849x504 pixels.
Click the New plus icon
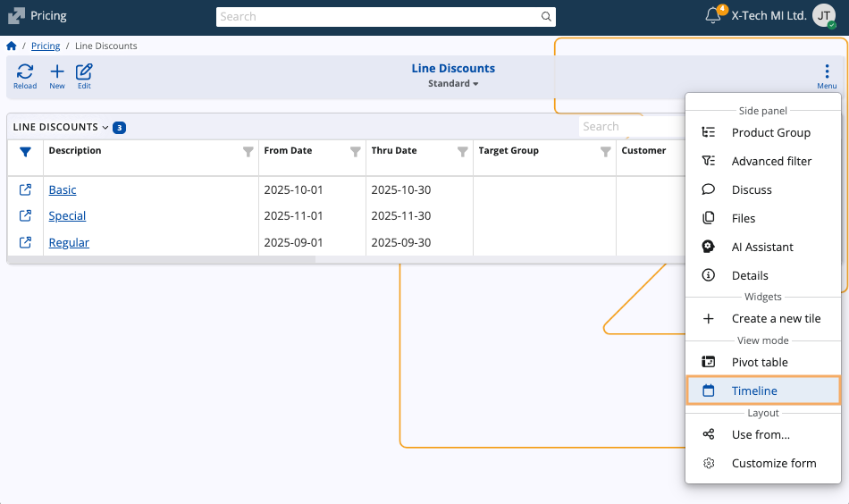(x=57, y=72)
